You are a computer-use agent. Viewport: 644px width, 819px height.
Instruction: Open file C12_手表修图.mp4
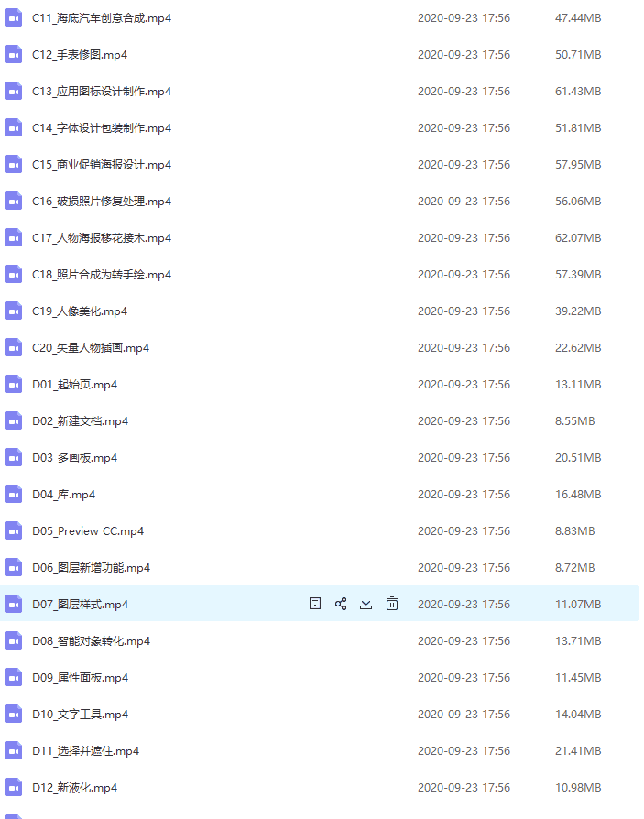[80, 55]
